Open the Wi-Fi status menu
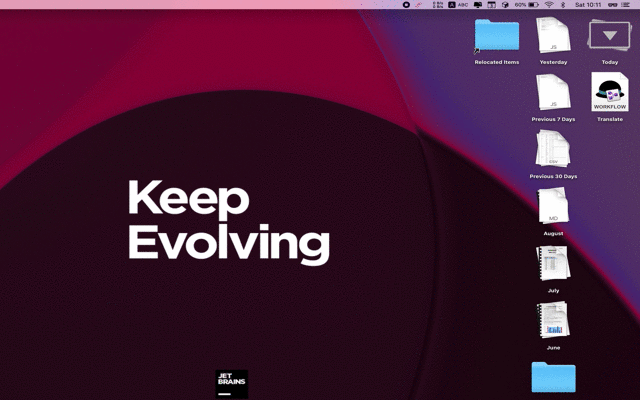This screenshot has width=640, height=400. coord(549,5)
